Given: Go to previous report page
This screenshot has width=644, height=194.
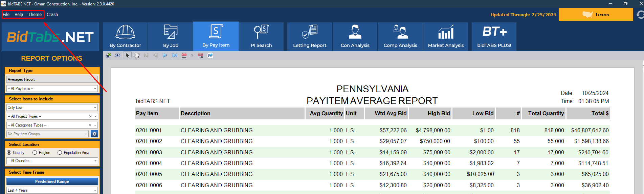Looking at the screenshot, I should (x=156, y=55).
